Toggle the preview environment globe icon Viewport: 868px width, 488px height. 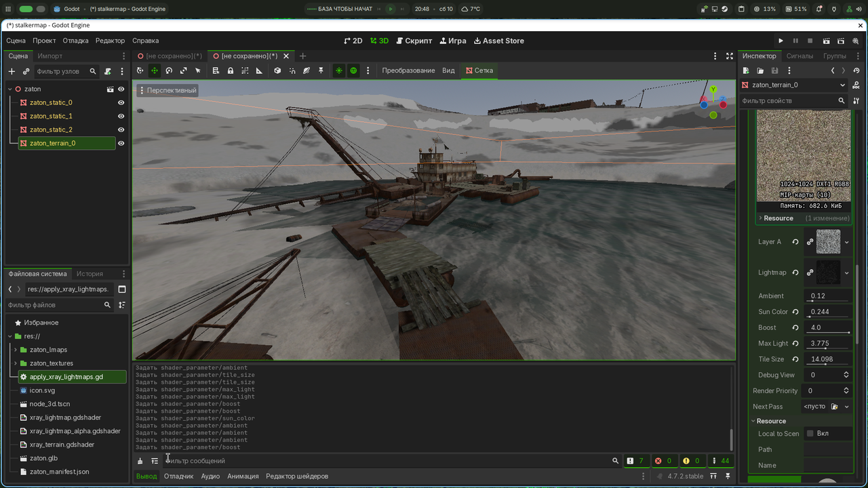pos(353,70)
